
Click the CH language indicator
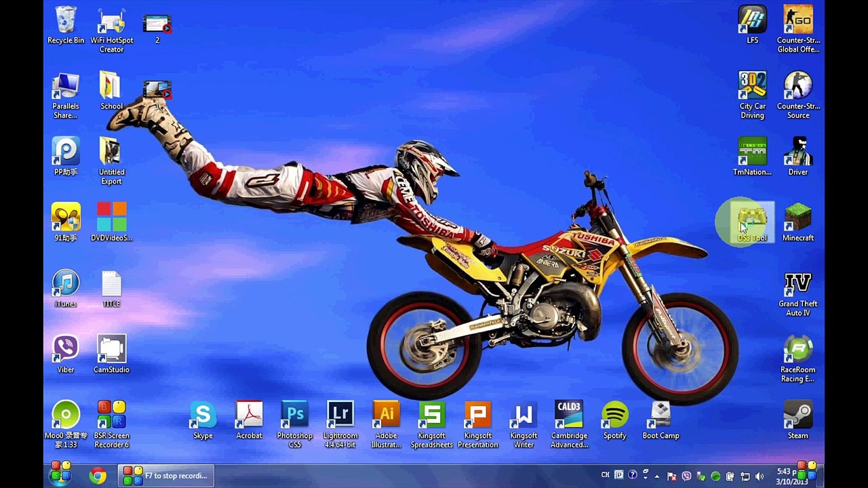[x=606, y=475]
